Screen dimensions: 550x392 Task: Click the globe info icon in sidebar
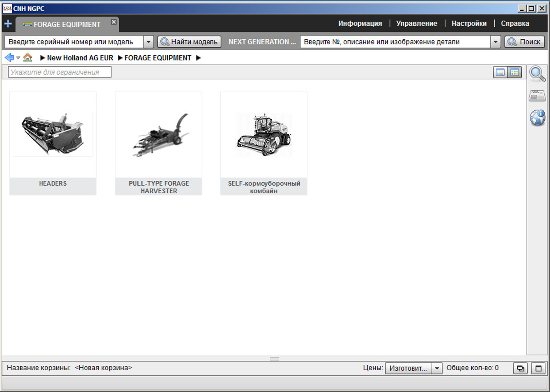(537, 118)
